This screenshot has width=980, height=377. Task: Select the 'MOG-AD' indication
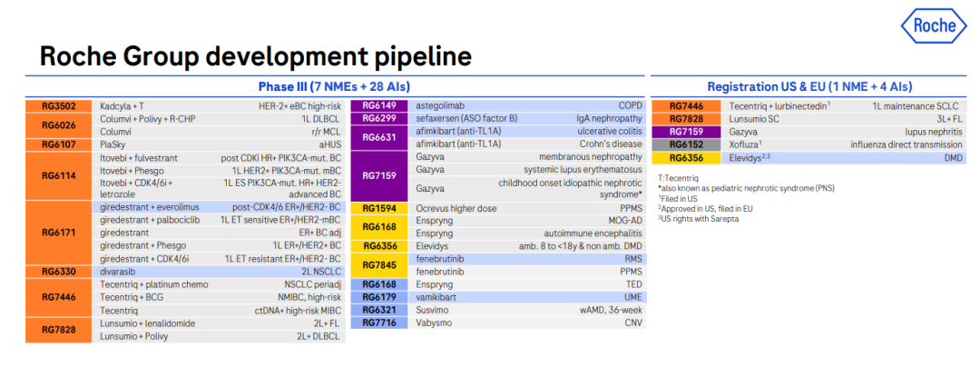point(626,221)
